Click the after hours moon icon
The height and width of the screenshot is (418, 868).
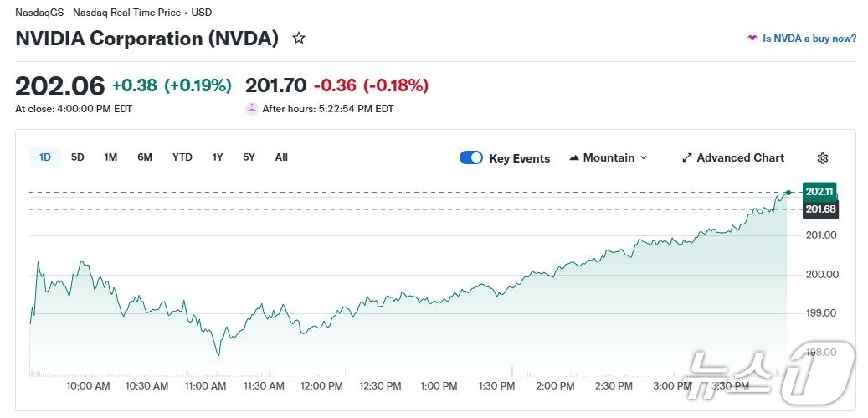coord(252,108)
